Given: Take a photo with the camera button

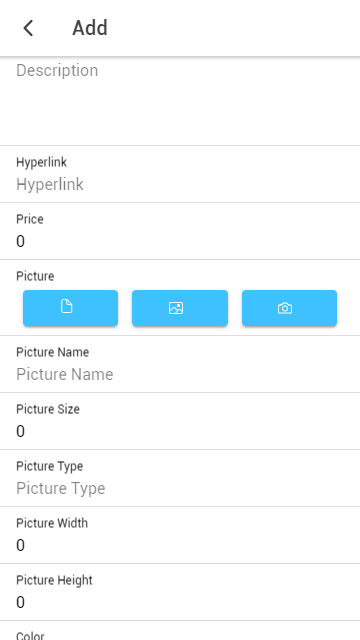Looking at the screenshot, I should [x=289, y=308].
